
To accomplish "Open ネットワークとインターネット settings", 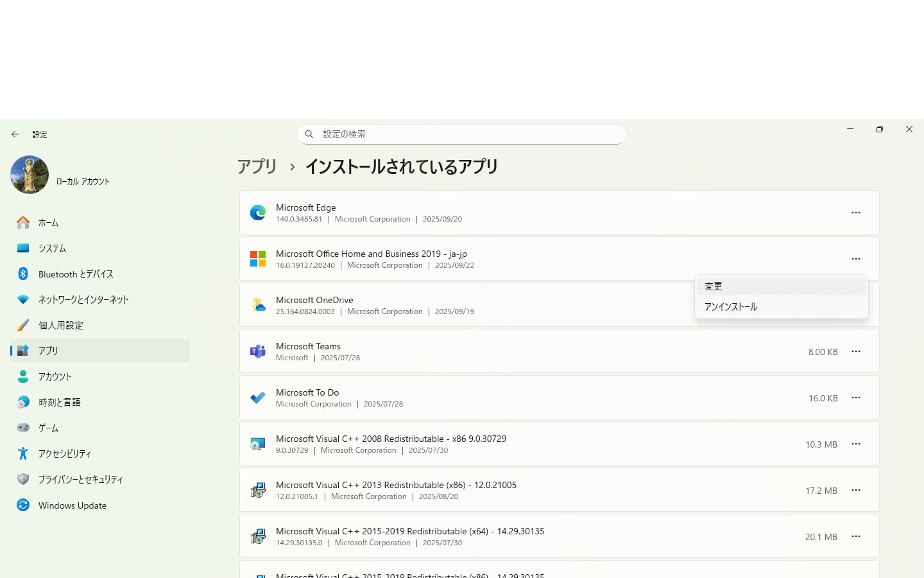I will [83, 300].
